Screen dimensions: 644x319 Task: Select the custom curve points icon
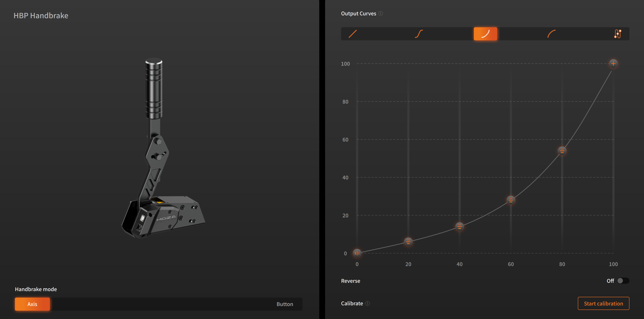pyautogui.click(x=618, y=34)
